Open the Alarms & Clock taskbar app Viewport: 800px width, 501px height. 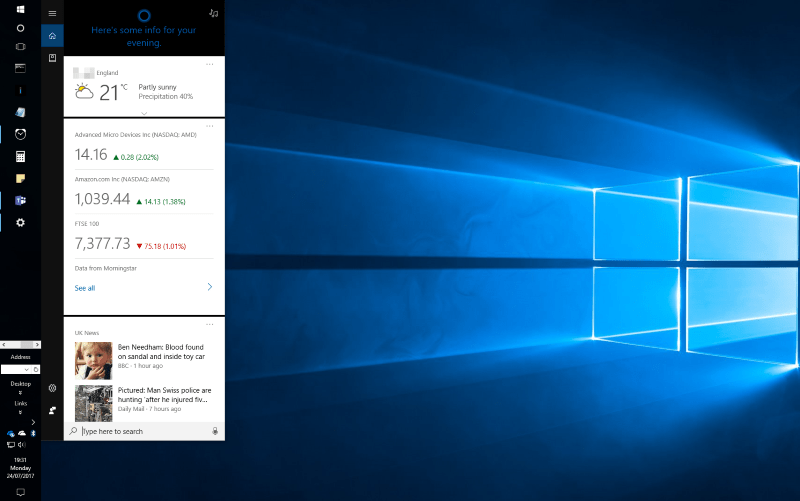coord(20,134)
